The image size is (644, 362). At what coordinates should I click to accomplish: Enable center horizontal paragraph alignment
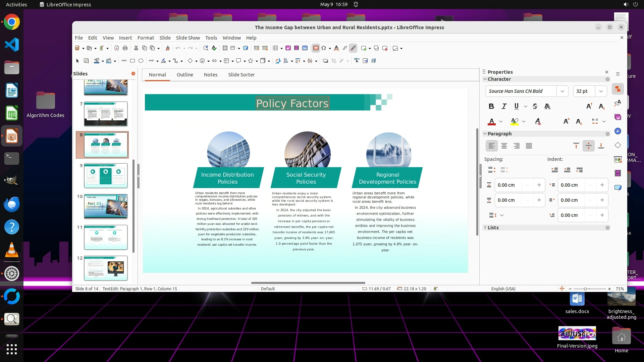pyautogui.click(x=504, y=146)
